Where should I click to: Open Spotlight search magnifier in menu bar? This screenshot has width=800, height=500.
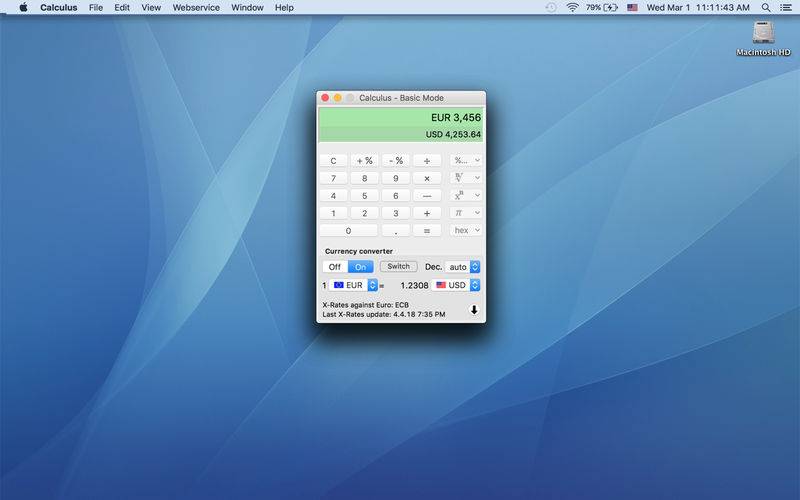766,8
